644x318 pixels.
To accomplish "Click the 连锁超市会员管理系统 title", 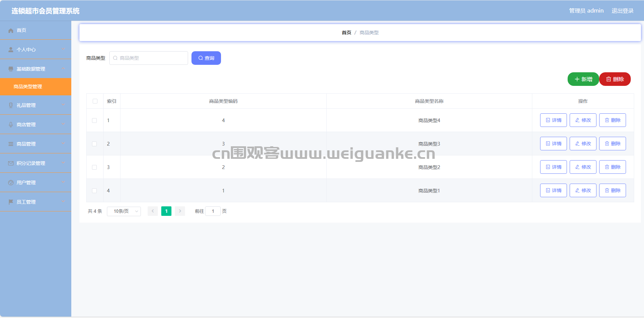I will coord(45,11).
